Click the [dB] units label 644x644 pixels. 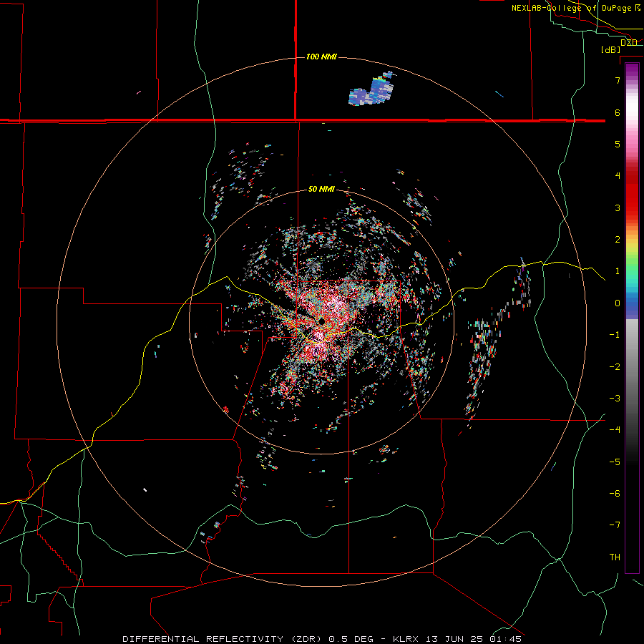pos(611,49)
